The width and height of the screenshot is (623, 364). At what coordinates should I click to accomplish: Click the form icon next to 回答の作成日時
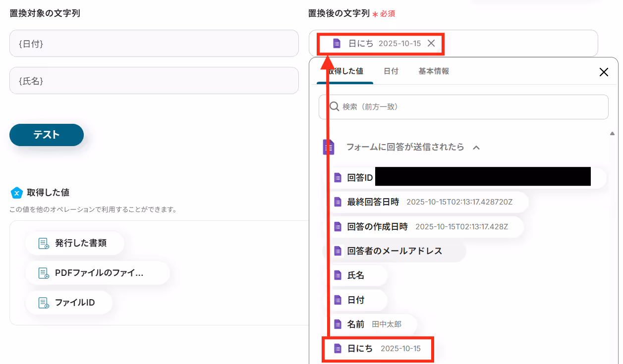[x=338, y=227]
